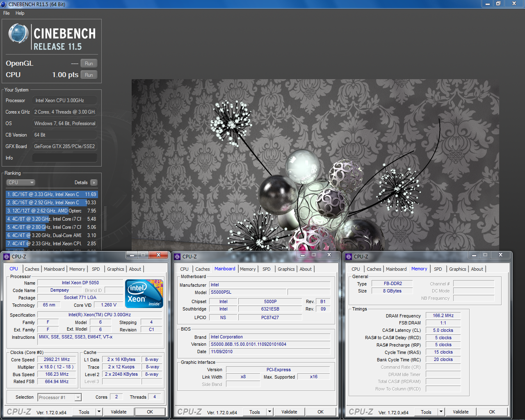Image resolution: width=525 pixels, height=420 pixels.
Task: Run the OpenGL benchmark
Action: [89, 64]
